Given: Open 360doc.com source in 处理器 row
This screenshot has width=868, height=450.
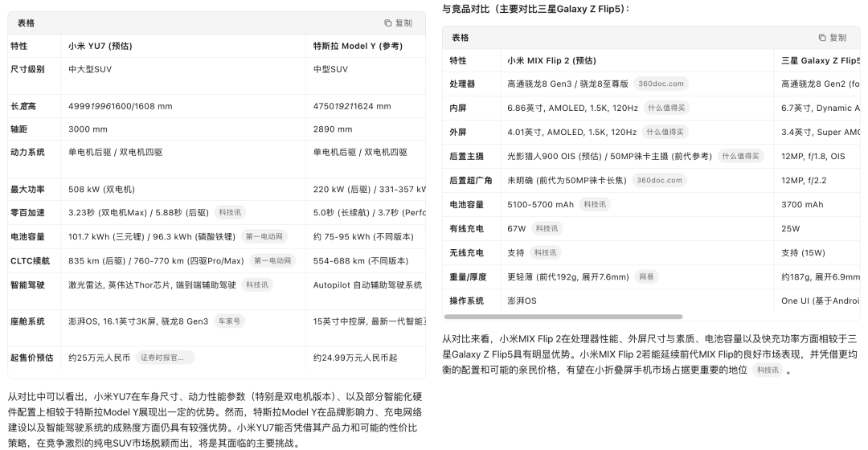Looking at the screenshot, I should (661, 84).
